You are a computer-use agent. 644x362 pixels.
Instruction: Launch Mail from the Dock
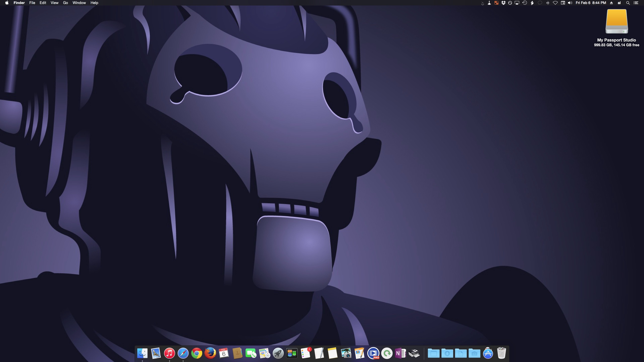coord(156,353)
